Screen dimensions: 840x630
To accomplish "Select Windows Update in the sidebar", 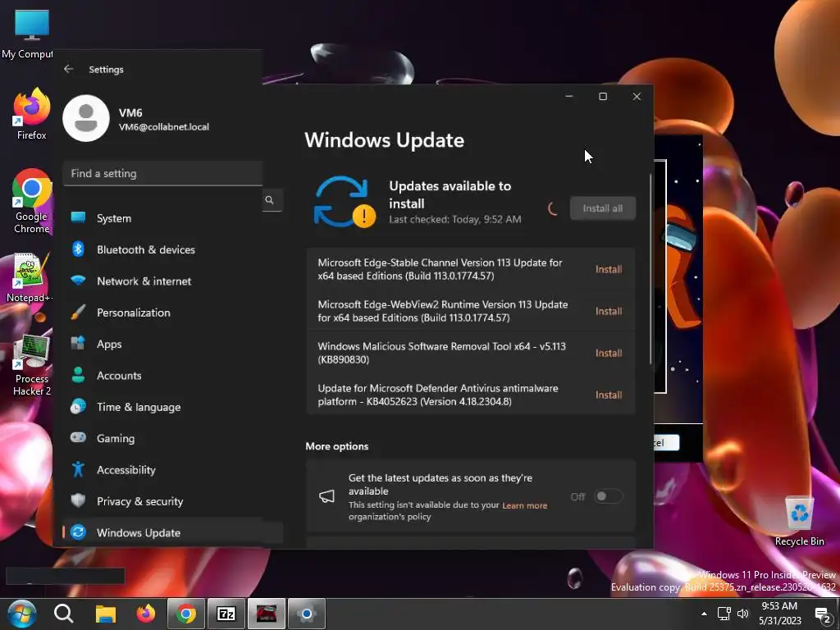I will (x=172, y=532).
